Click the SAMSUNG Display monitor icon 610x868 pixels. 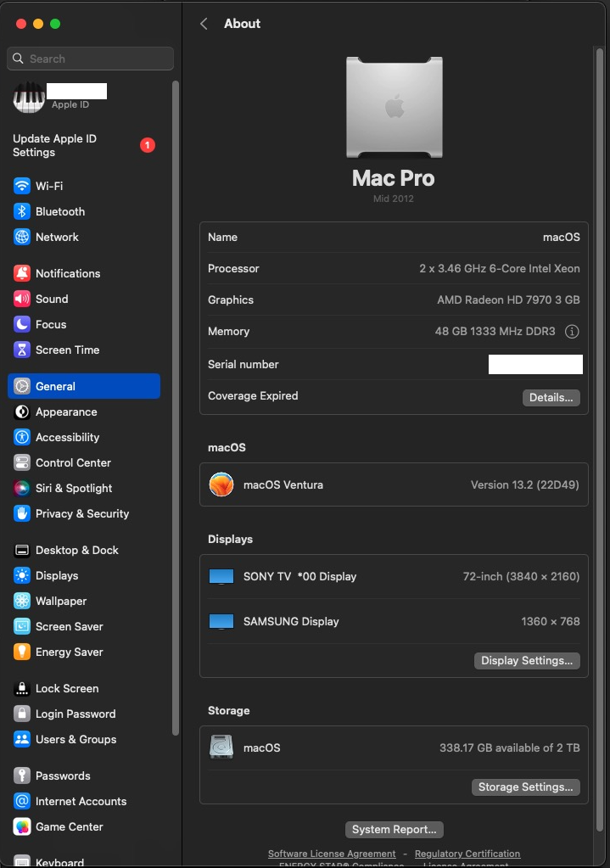(x=221, y=622)
